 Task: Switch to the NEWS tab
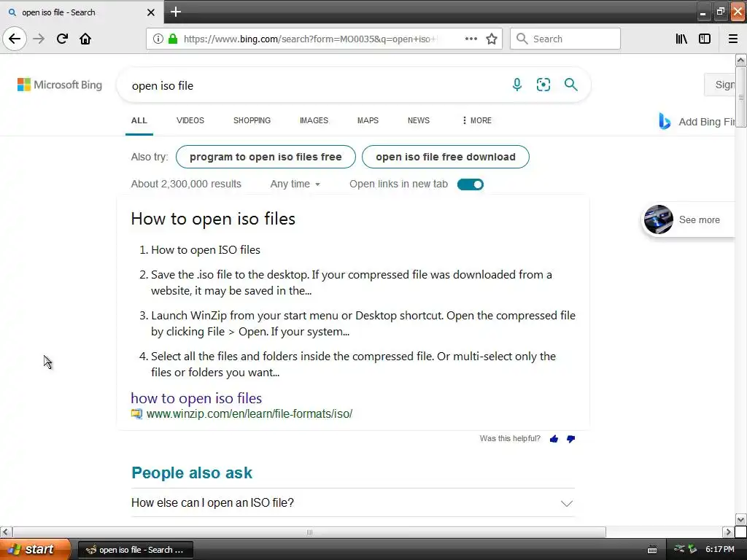click(x=419, y=120)
